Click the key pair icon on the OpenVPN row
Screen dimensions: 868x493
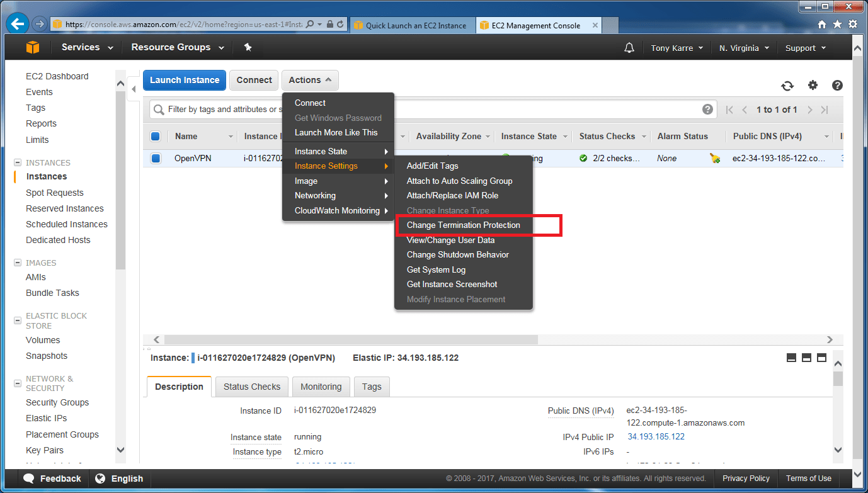coord(715,158)
